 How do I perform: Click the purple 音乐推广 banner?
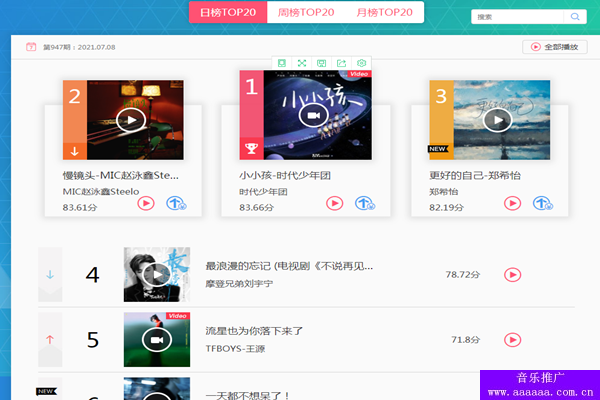(540, 385)
